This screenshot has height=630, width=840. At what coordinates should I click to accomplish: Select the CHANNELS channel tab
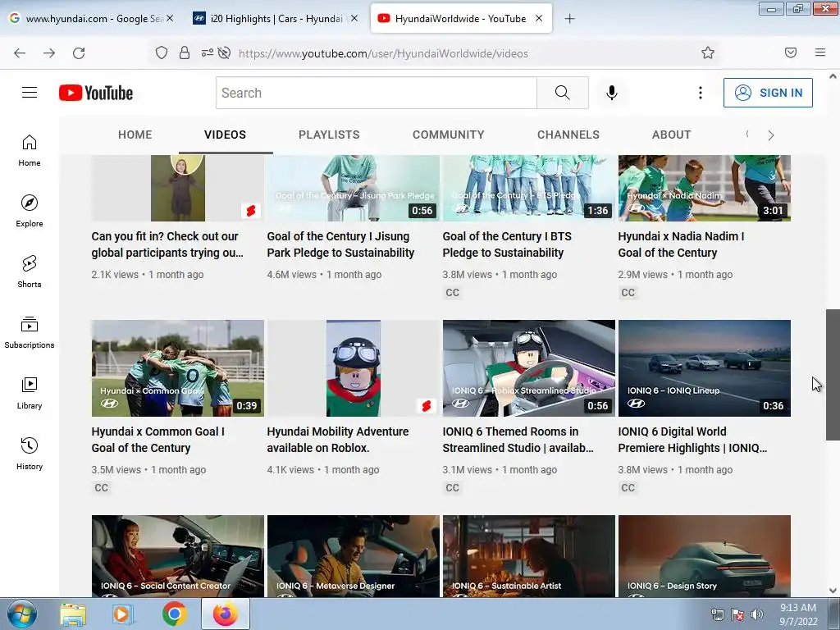click(x=568, y=135)
